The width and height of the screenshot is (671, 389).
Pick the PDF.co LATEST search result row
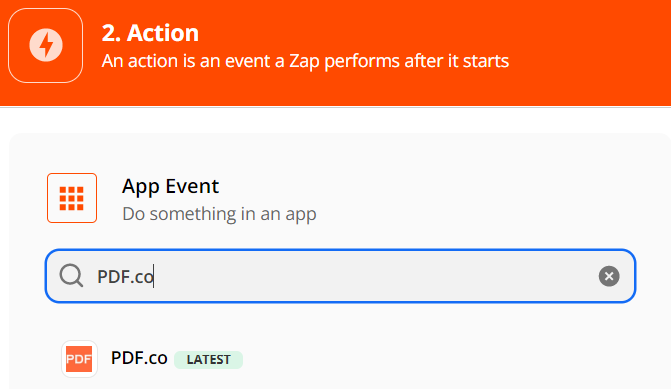coord(340,359)
